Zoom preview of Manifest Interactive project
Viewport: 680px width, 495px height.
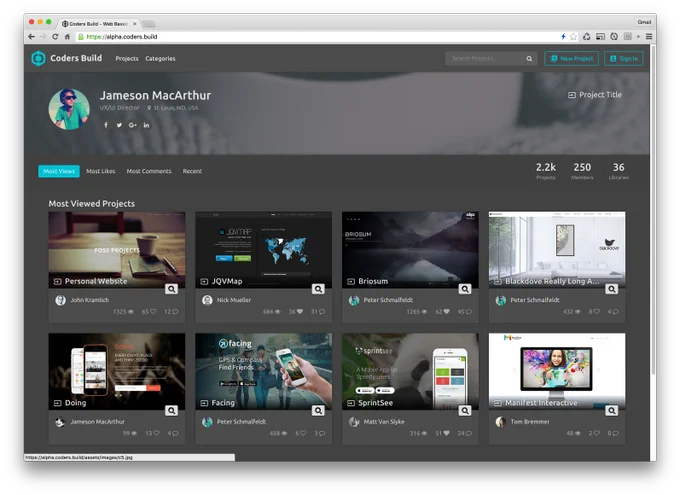point(611,410)
